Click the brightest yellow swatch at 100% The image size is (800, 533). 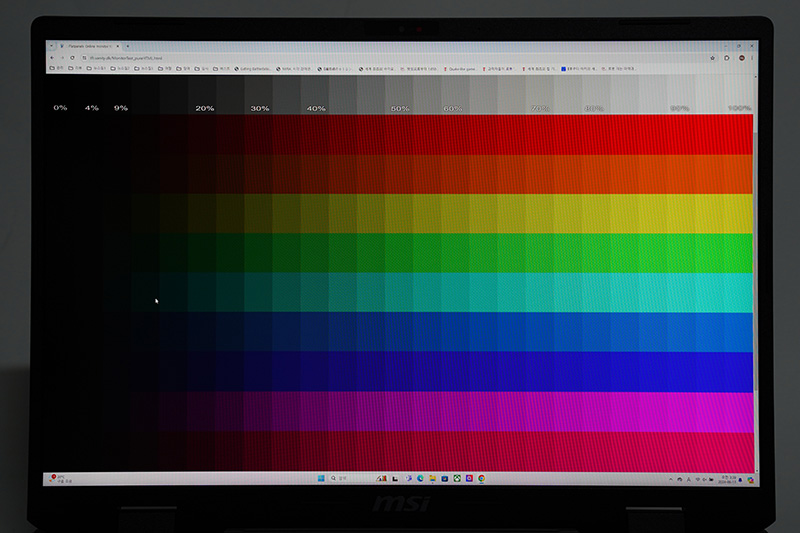click(739, 213)
